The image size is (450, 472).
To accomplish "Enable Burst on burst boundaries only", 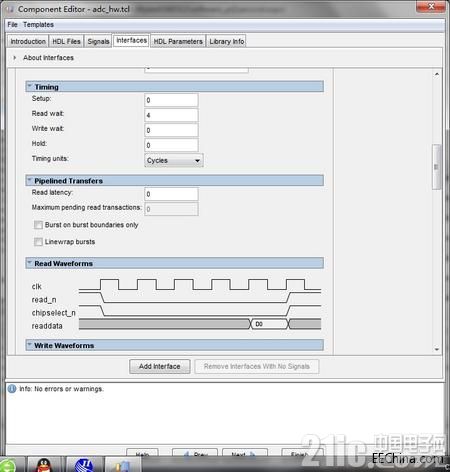I will (x=38, y=225).
